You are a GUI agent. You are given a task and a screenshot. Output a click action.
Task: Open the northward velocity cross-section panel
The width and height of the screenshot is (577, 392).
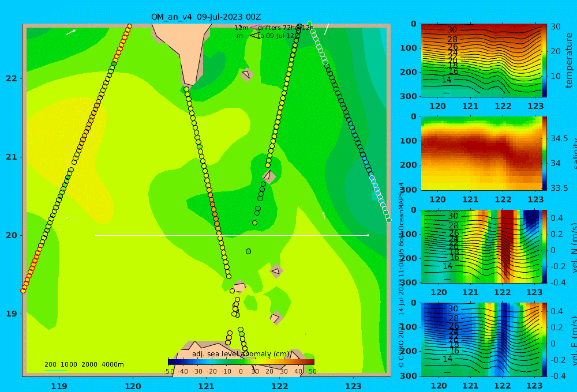click(x=481, y=246)
